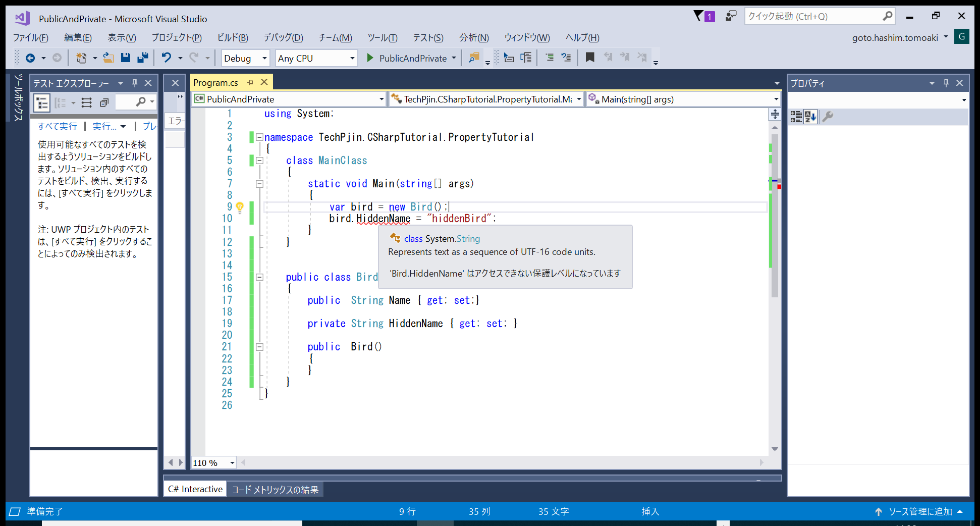The height and width of the screenshot is (526, 980).
Task: Open the Debug configuration dropdown
Action: tap(245, 58)
